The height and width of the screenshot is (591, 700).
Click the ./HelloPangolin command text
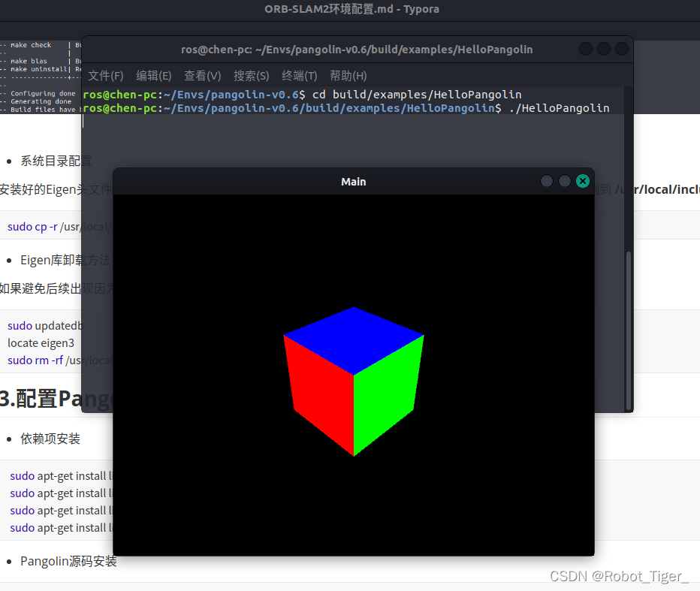pyautogui.click(x=559, y=108)
